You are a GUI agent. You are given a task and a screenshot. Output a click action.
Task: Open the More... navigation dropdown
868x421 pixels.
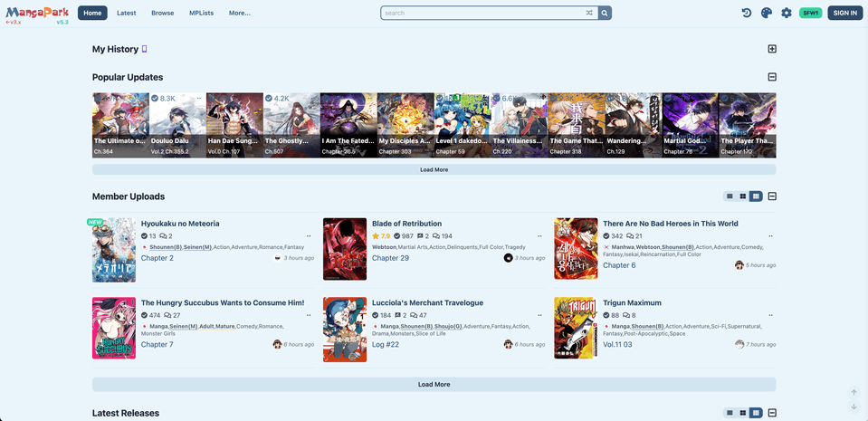pos(239,13)
